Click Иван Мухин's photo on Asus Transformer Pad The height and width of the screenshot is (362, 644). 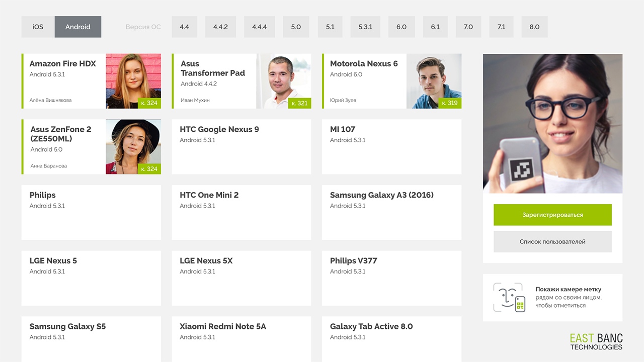click(284, 81)
